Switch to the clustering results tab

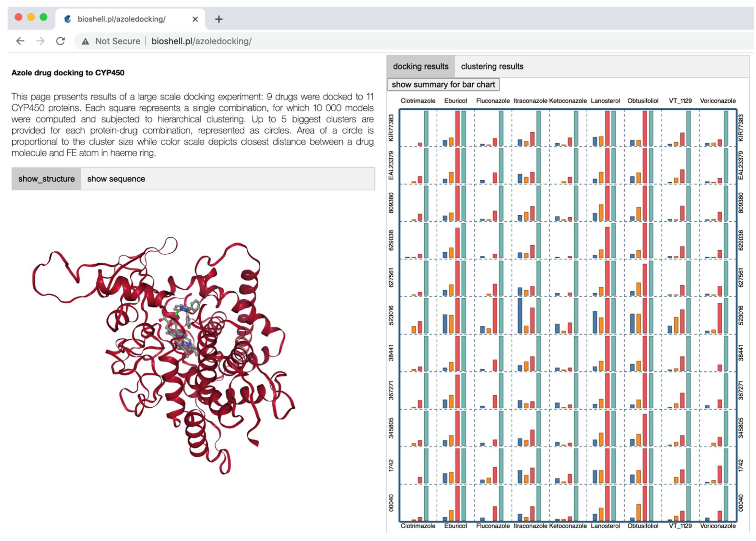point(492,67)
